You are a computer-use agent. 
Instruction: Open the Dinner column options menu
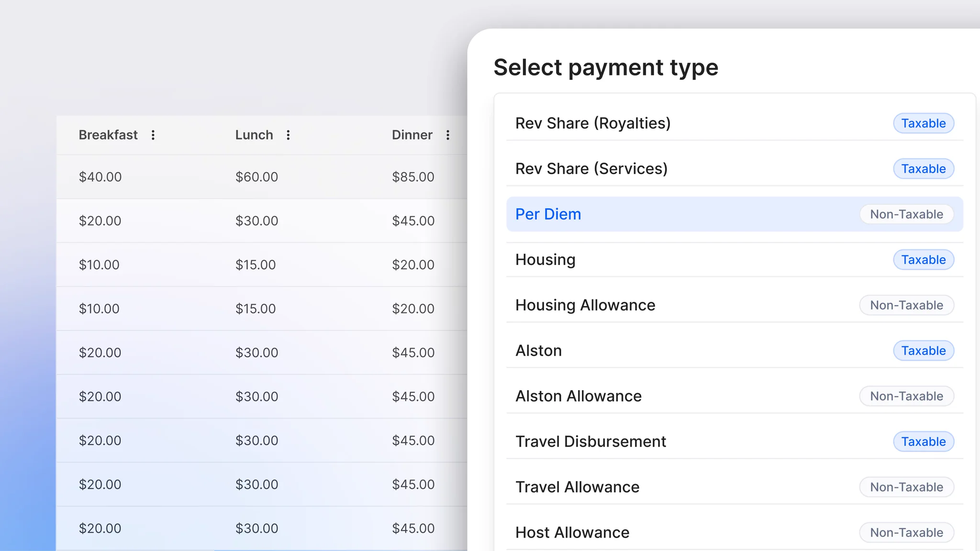tap(448, 135)
